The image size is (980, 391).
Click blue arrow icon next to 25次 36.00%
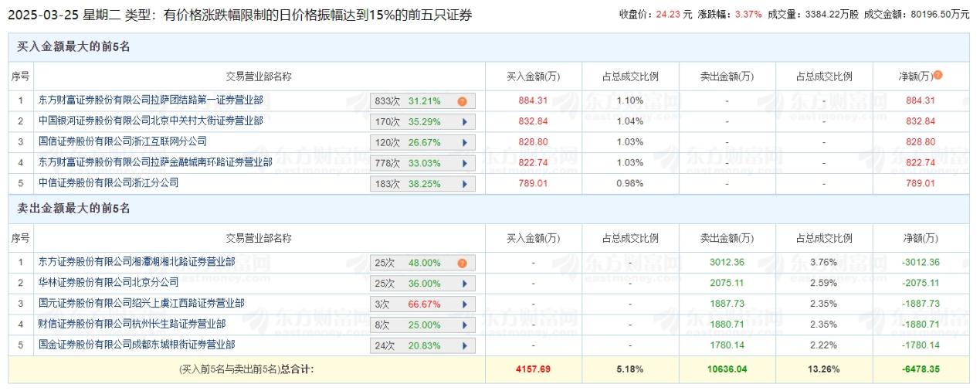click(464, 284)
